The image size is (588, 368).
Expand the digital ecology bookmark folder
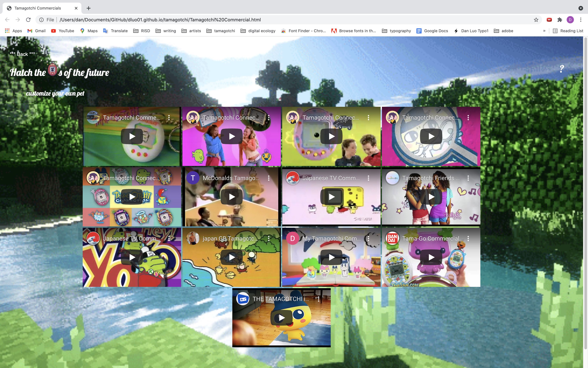click(258, 31)
